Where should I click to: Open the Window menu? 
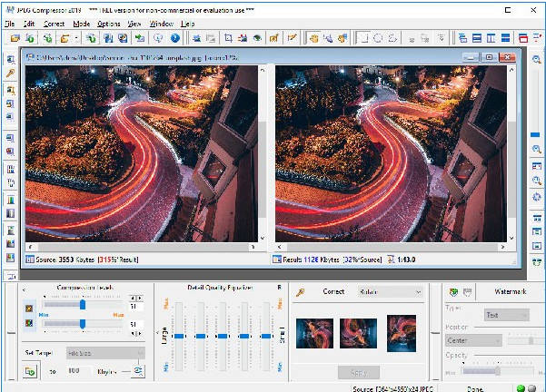coord(162,23)
